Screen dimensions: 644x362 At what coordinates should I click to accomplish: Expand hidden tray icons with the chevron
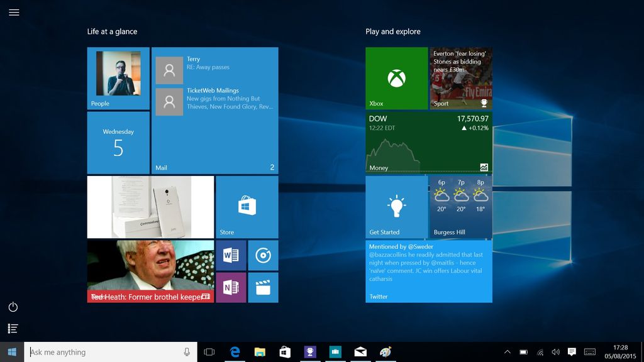[x=508, y=352]
